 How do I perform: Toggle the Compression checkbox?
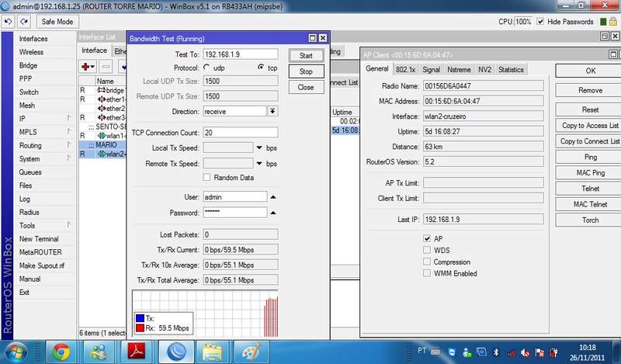point(426,262)
